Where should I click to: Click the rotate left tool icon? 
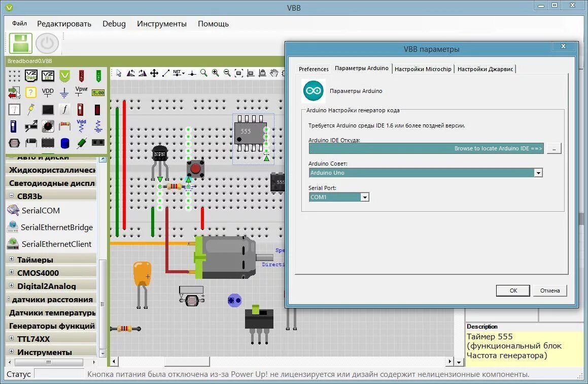point(130,73)
